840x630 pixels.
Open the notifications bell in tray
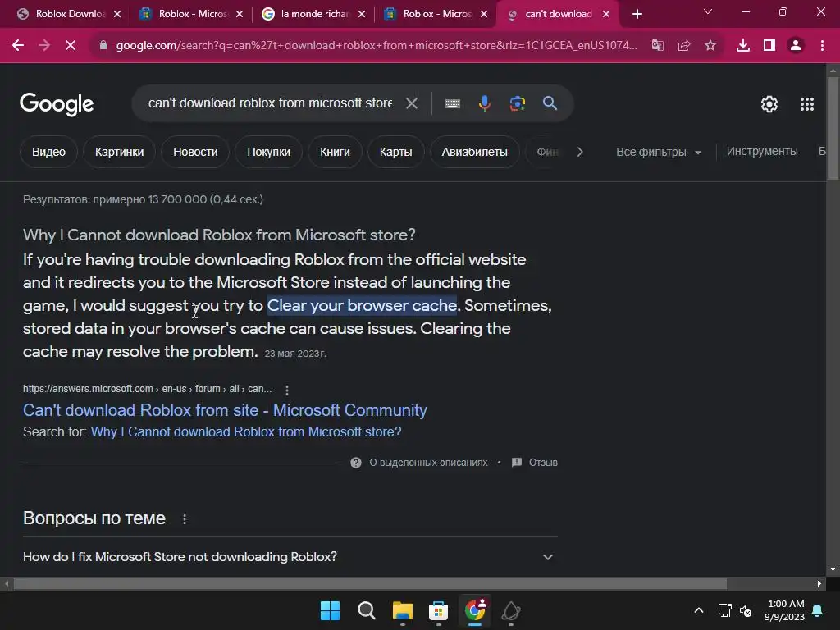click(818, 610)
